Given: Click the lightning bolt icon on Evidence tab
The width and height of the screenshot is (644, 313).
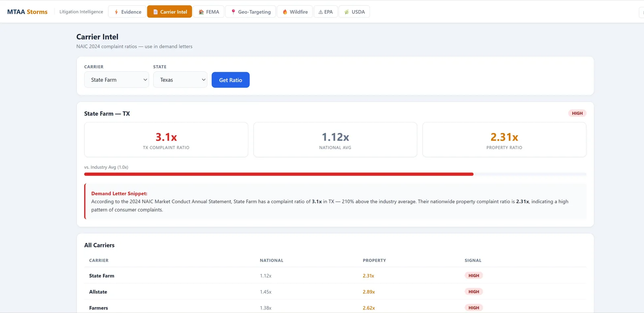Looking at the screenshot, I should click(116, 12).
